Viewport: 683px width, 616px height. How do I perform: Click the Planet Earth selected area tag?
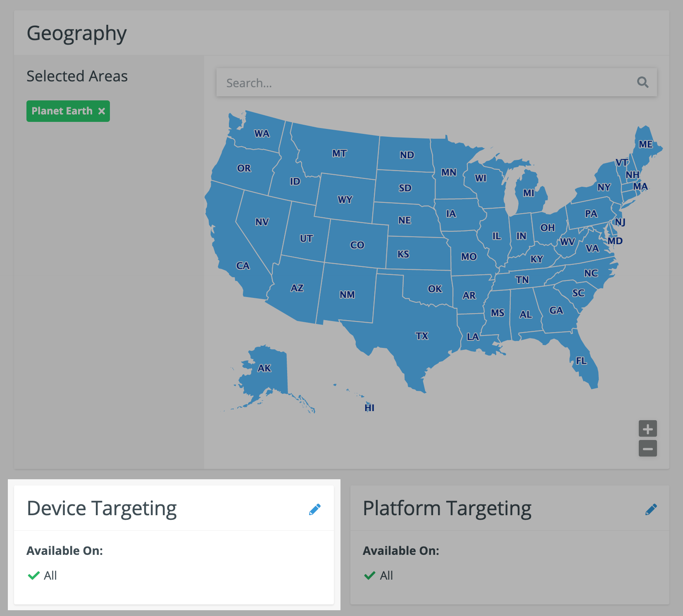pos(62,111)
